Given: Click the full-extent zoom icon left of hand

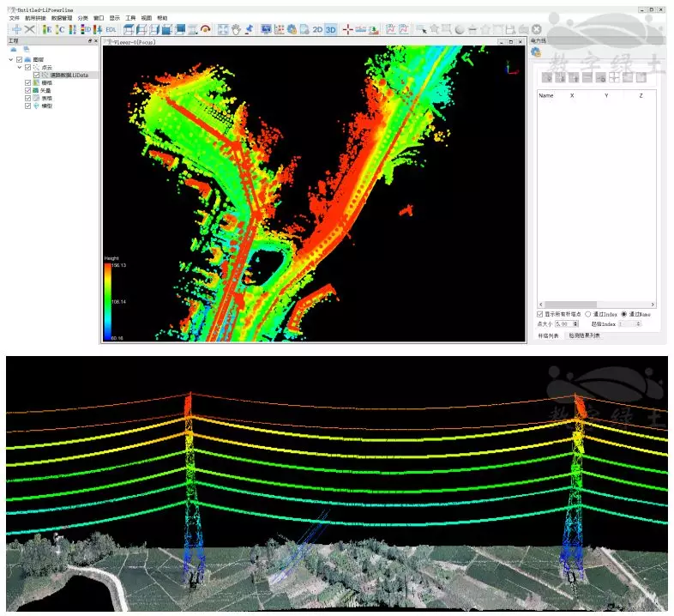Looking at the screenshot, I should [223, 29].
